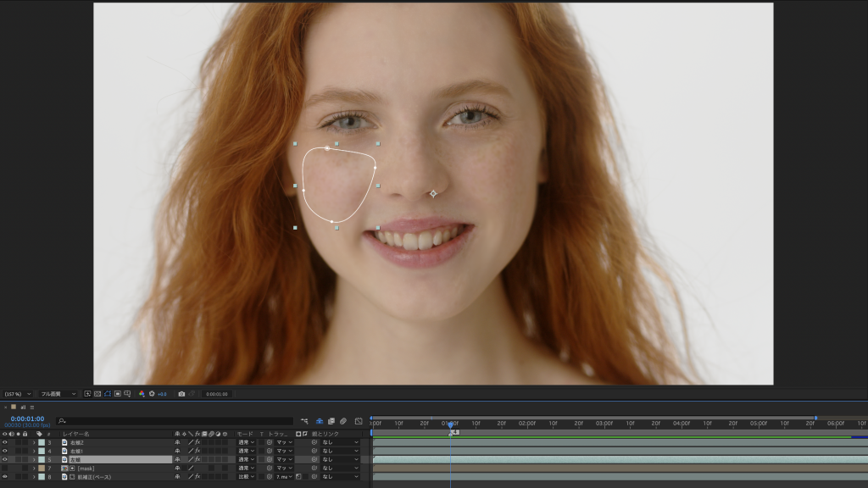Click the graph editor icon
The image size is (868, 488).
pyautogui.click(x=359, y=421)
